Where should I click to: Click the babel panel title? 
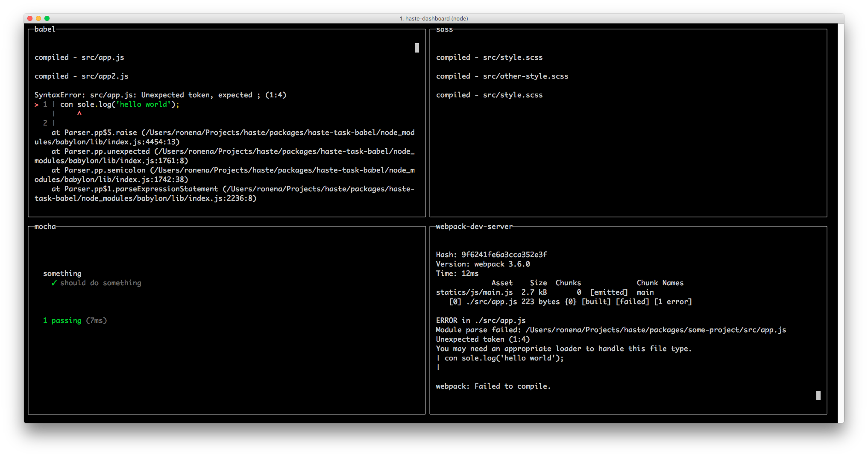click(x=45, y=29)
